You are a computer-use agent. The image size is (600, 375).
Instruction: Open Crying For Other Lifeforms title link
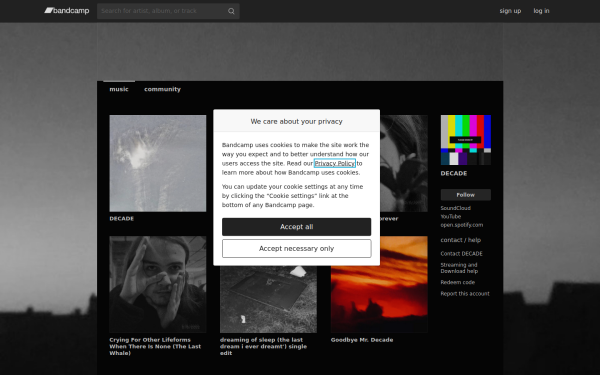(x=155, y=346)
